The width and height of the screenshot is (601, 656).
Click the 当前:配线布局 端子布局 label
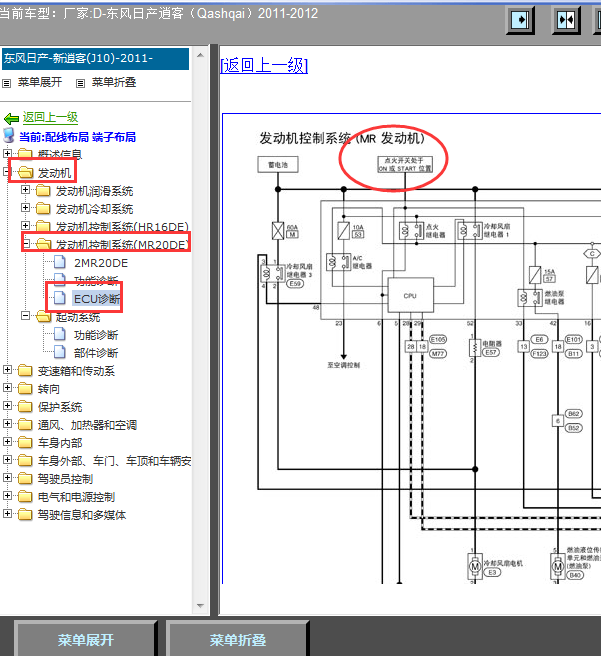(77, 137)
